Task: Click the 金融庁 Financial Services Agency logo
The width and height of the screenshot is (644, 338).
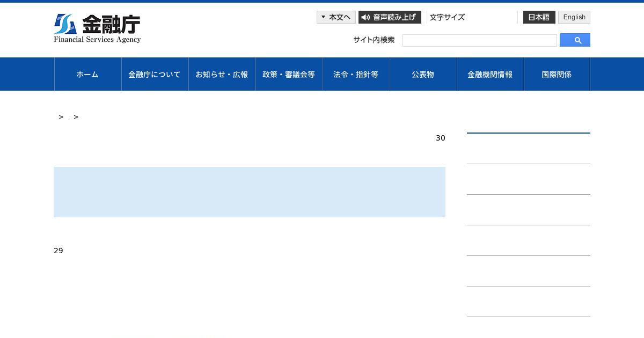Action: [x=97, y=28]
